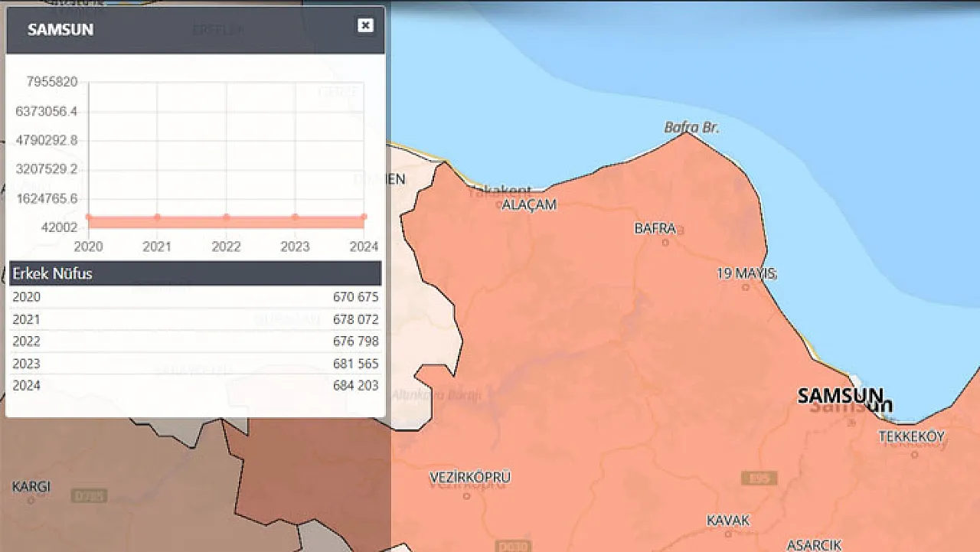Viewport: 980px width, 552px height.
Task: Click the 3207529.2 axis label
Action: (x=47, y=168)
